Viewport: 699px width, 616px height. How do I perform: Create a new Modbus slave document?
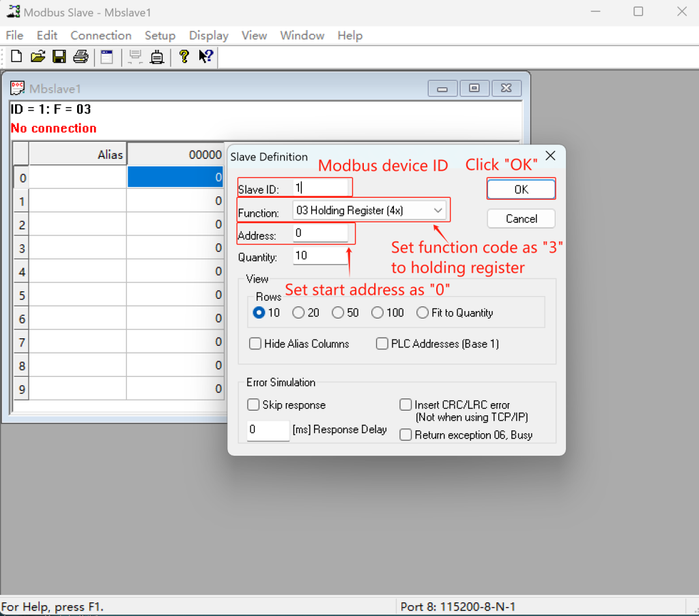pos(16,57)
